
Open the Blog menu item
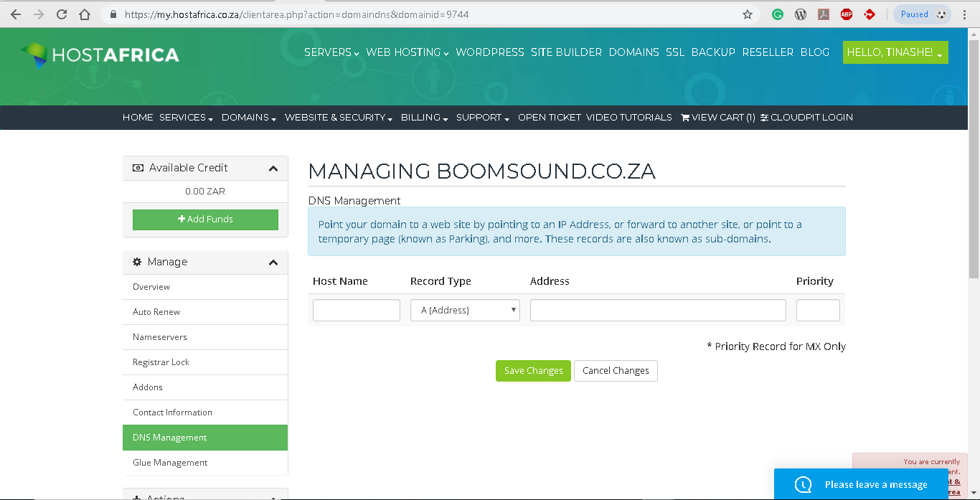pos(815,52)
